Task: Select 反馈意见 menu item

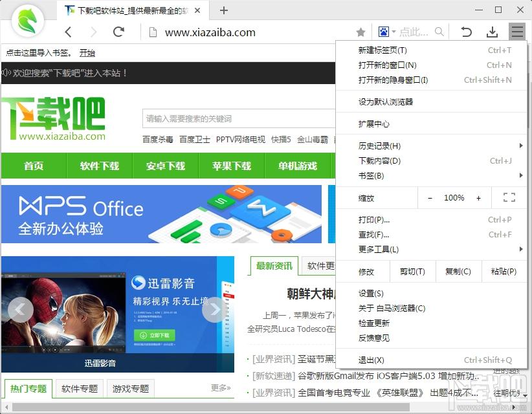Action: (x=431, y=338)
